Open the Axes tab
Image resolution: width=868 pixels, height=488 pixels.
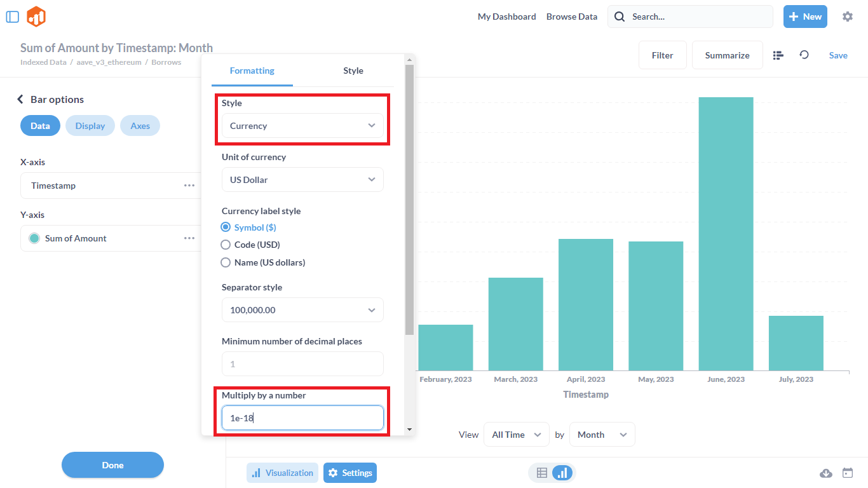tap(140, 126)
